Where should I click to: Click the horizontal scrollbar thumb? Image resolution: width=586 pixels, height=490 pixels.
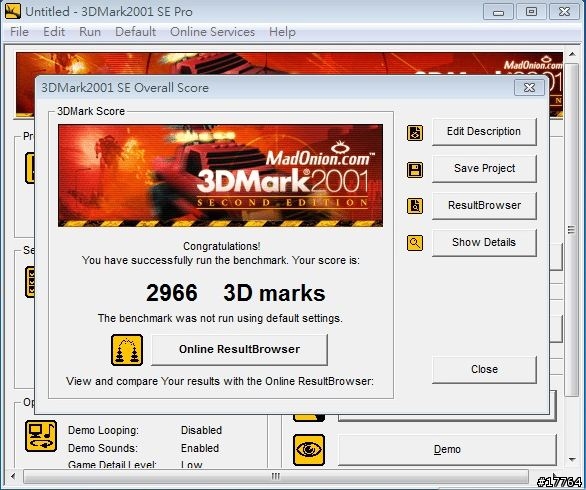[x=276, y=477]
